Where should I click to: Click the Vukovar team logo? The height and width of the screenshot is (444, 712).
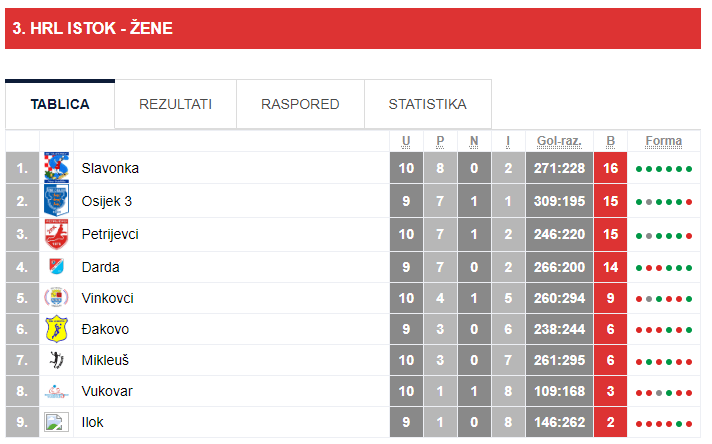(56, 391)
